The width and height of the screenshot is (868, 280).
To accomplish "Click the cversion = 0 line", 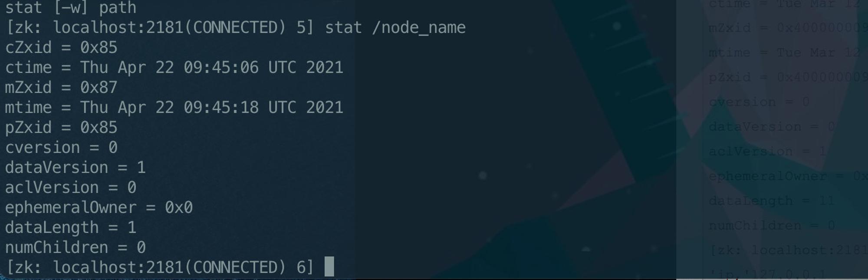I will 61,148.
